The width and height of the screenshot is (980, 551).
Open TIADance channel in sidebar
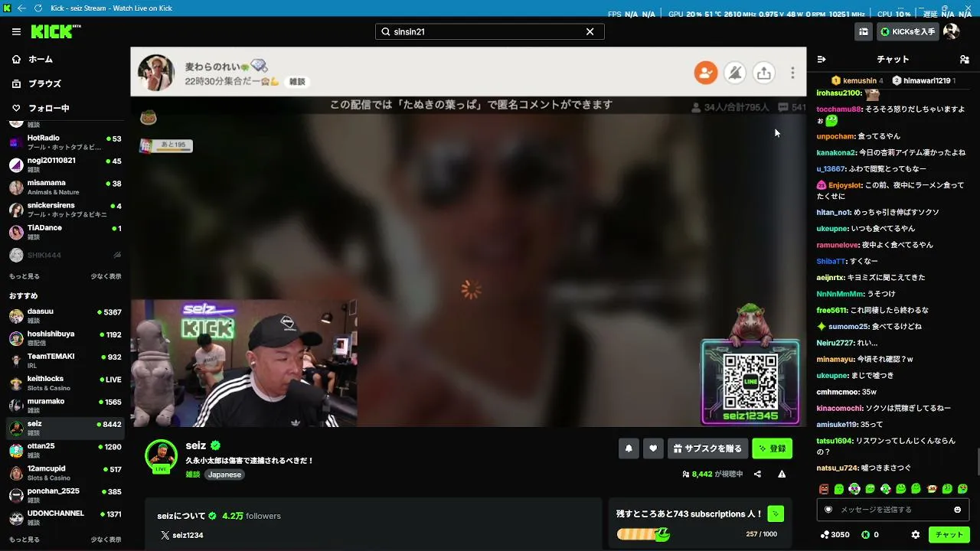66,232
